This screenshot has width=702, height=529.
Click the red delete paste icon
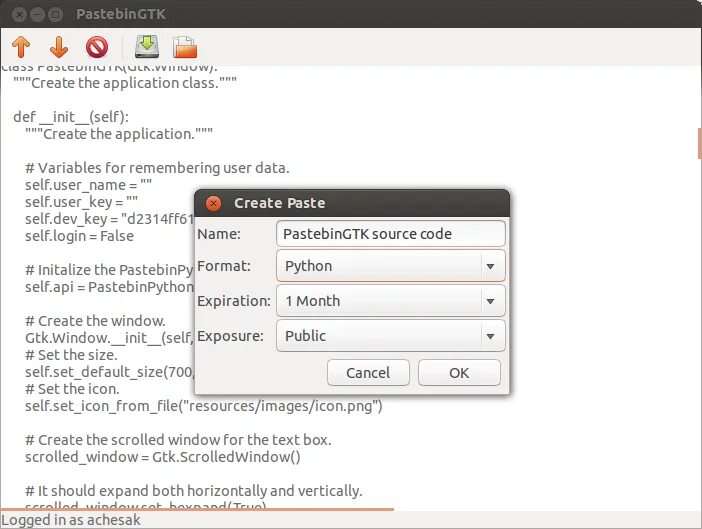point(97,47)
